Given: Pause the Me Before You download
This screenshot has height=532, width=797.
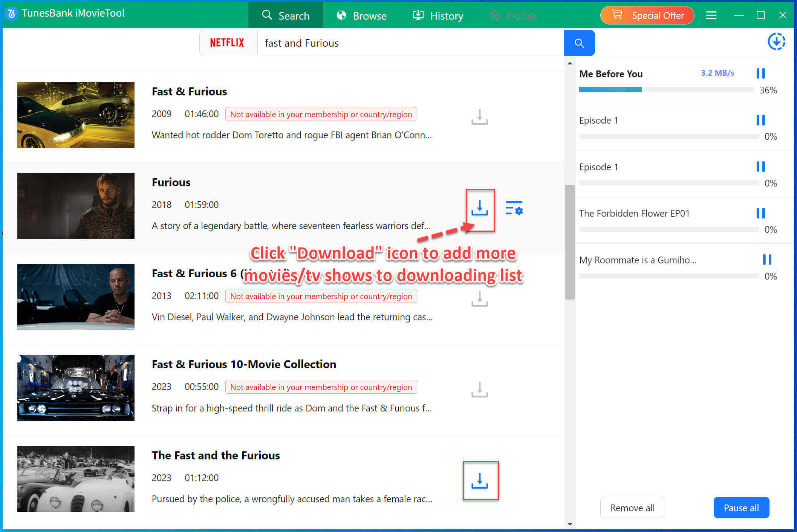Looking at the screenshot, I should [x=760, y=73].
